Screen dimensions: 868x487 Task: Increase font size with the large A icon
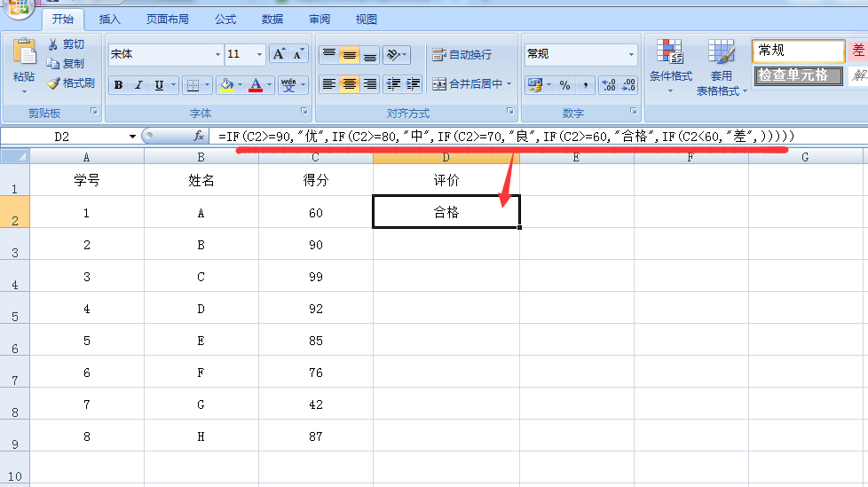279,54
